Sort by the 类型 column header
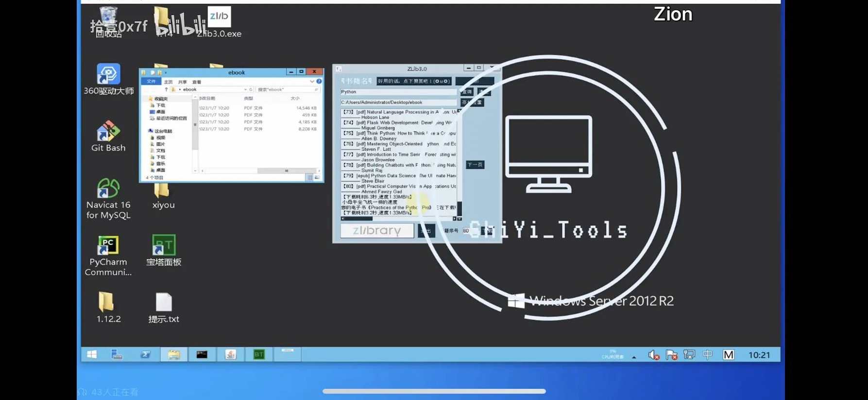 [x=248, y=98]
